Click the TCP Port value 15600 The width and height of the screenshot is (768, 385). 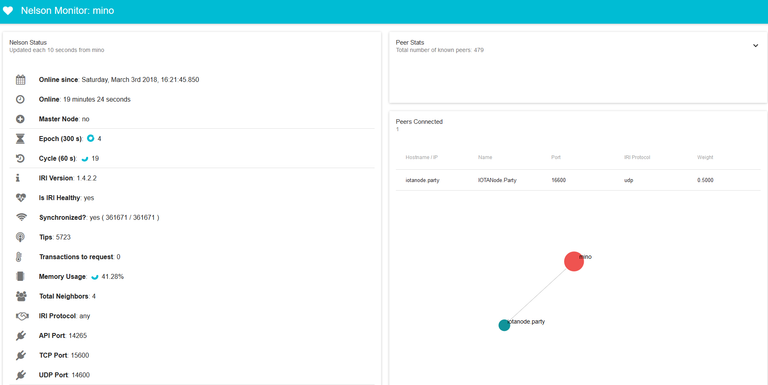(80, 355)
